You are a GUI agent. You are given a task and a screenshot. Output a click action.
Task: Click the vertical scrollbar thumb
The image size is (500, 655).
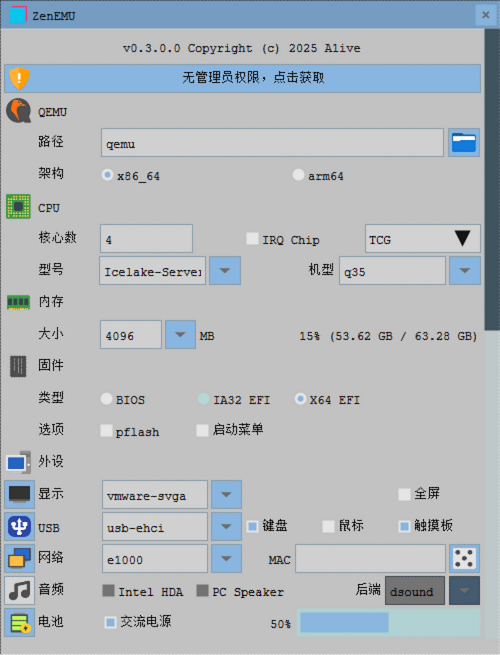(x=492, y=180)
